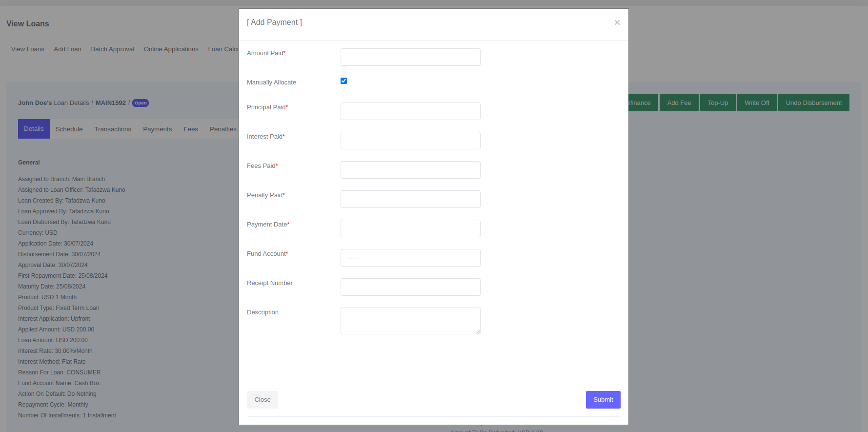This screenshot has width=868, height=432.
Task: Click the Amount Paid input field
Action: click(x=410, y=57)
